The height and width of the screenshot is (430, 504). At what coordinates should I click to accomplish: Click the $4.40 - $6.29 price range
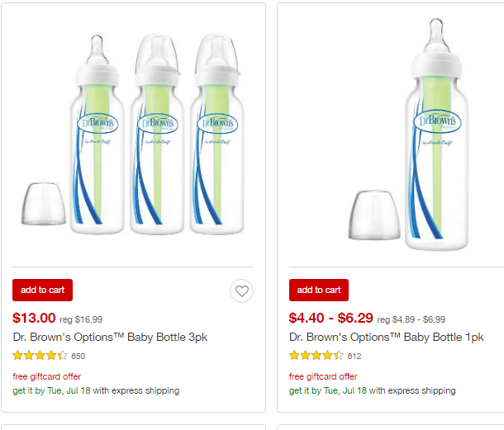(330, 317)
